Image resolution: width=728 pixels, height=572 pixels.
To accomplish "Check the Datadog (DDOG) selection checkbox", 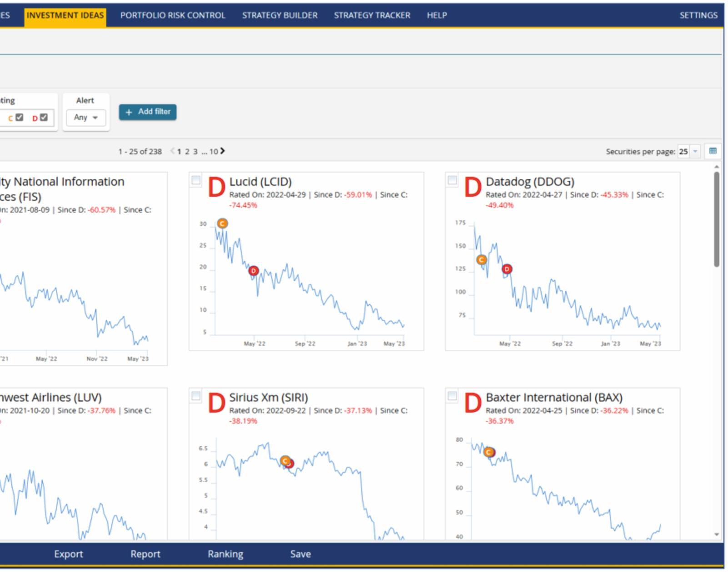I will pos(452,180).
